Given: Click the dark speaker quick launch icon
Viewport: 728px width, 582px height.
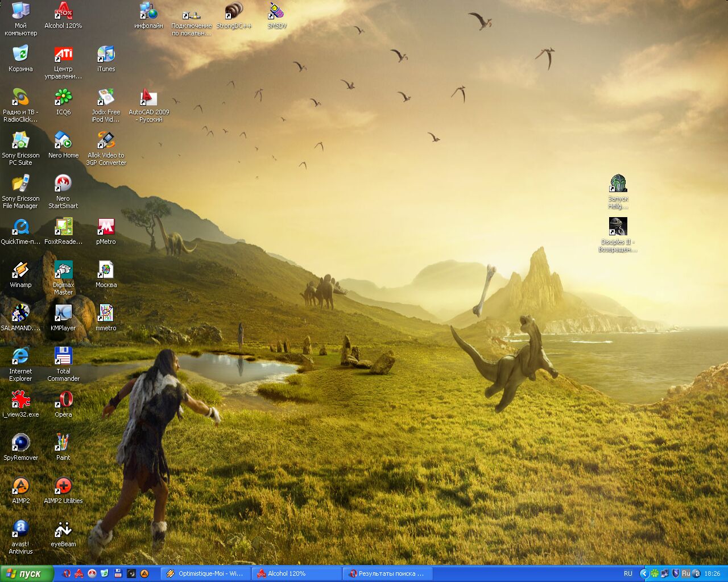Looking at the screenshot, I should (x=131, y=573).
